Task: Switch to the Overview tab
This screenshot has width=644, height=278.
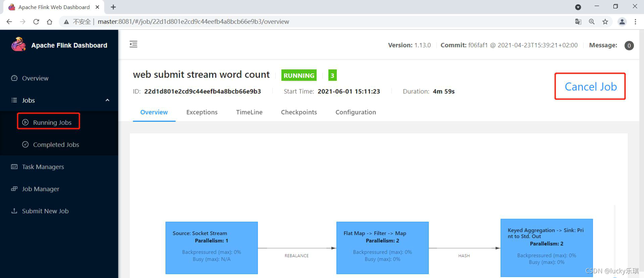Action: pos(154,112)
